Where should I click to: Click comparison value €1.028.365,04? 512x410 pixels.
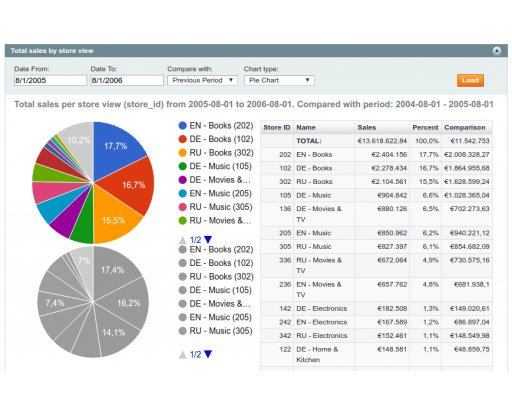tap(467, 195)
